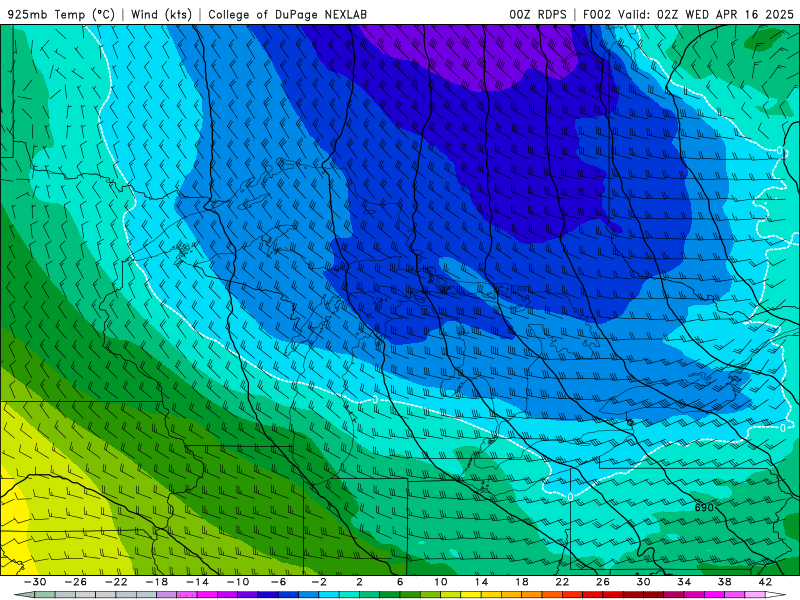Click the 18 colorbar tick label
The width and height of the screenshot is (800, 600).
(x=522, y=582)
